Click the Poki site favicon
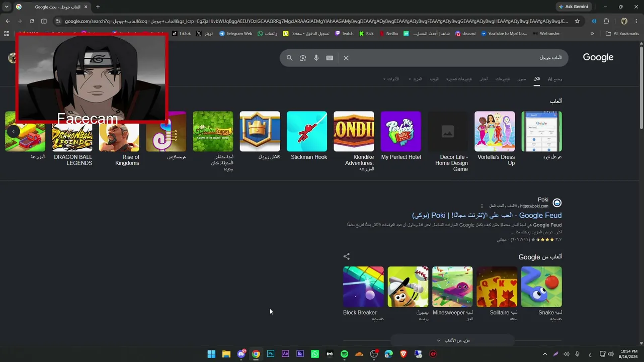Image resolution: width=644 pixels, height=362 pixels. pos(557,203)
